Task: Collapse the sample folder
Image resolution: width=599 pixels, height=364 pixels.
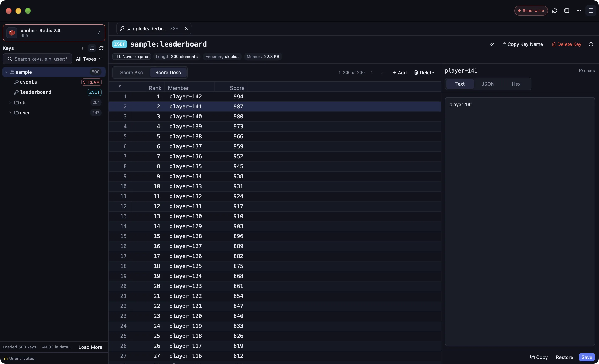Action: click(6, 72)
